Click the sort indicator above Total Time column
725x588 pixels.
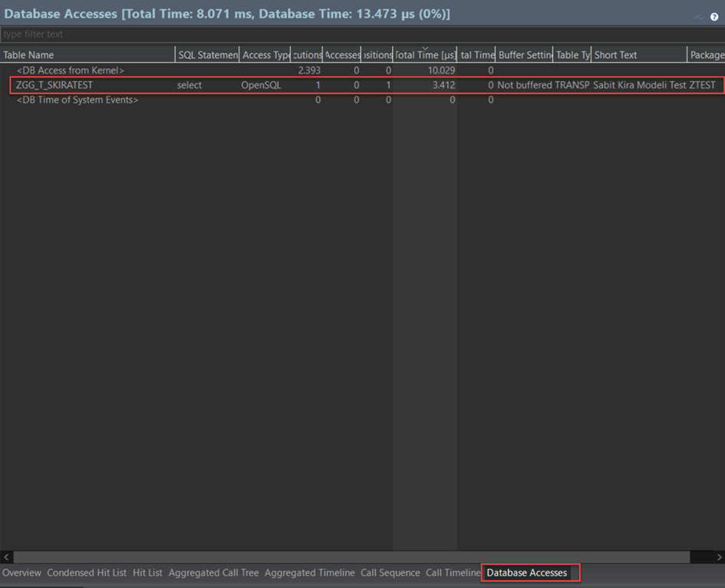pos(425,48)
